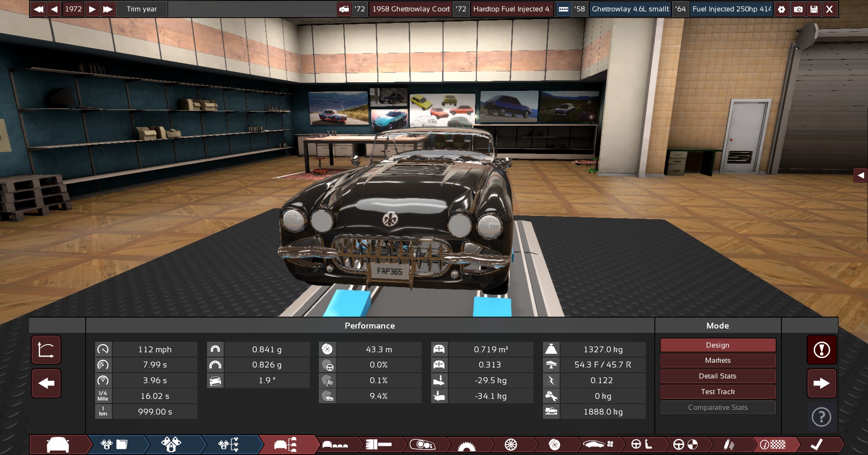Open the gearbox gear tab
This screenshot has height=455, width=868.
466,445
